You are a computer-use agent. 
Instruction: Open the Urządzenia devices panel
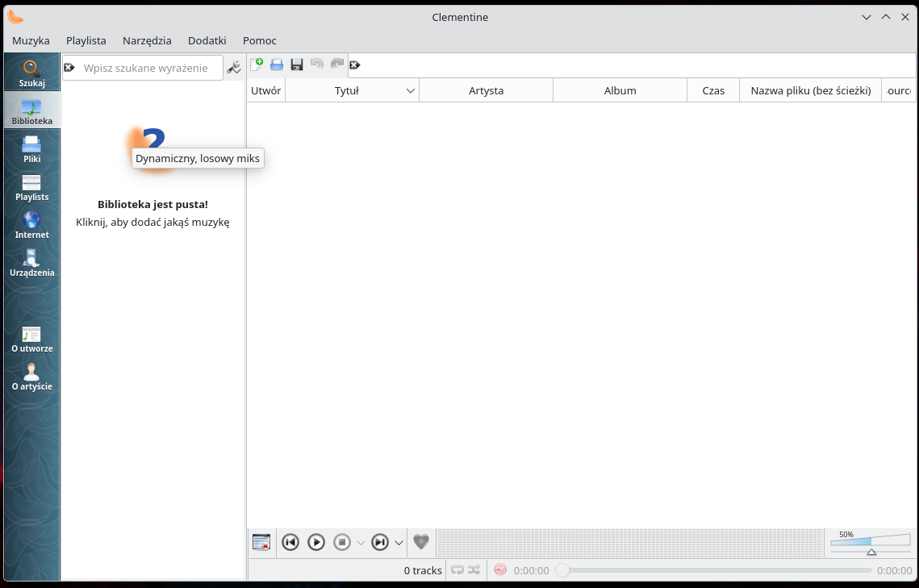(31, 262)
